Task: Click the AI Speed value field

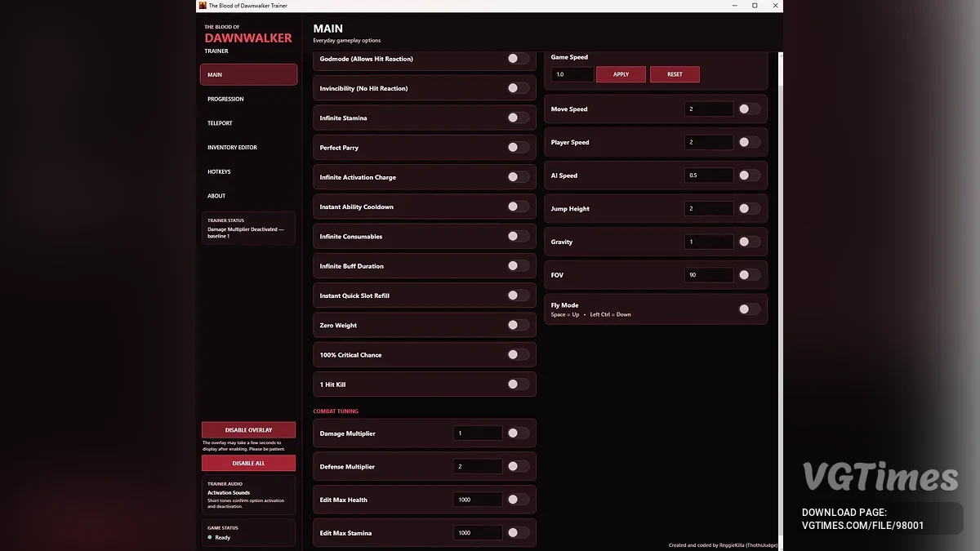Action: [x=709, y=176]
